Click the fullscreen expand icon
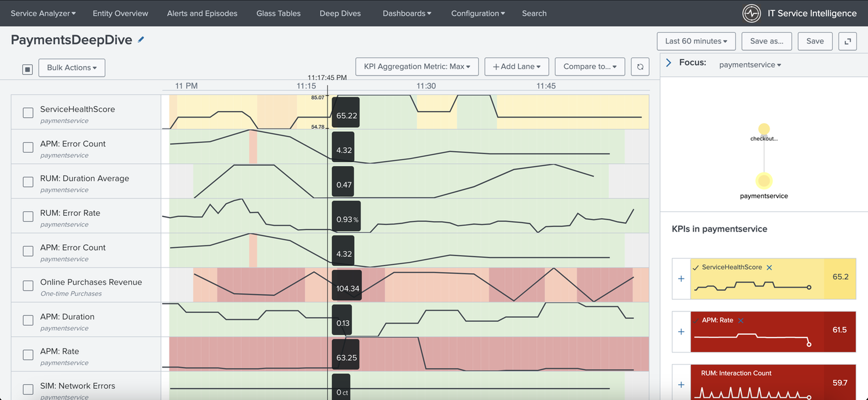Viewport: 868px width, 400px height. pos(847,41)
